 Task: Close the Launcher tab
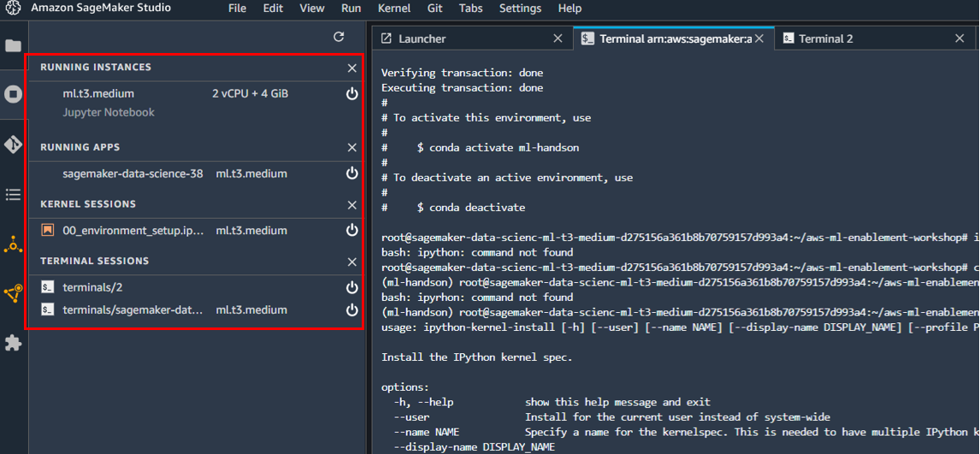coord(558,38)
